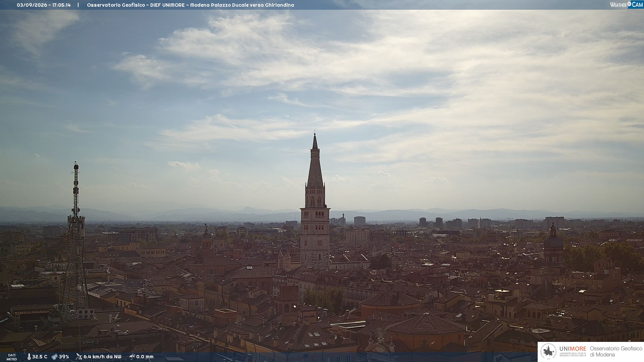Click the church dome on the right

coord(553,243)
